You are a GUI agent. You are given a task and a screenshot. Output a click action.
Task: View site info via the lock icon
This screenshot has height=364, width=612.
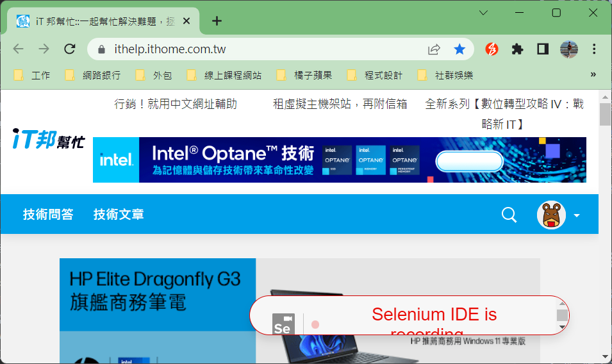coord(101,49)
